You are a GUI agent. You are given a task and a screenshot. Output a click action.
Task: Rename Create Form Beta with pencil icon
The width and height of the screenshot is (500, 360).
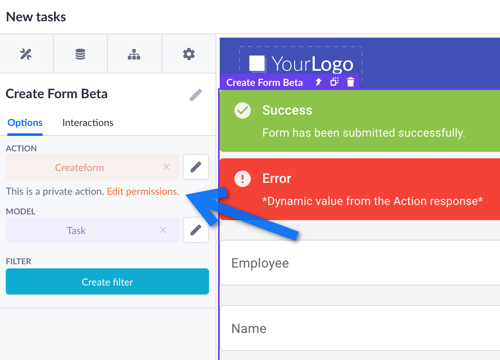[196, 95]
